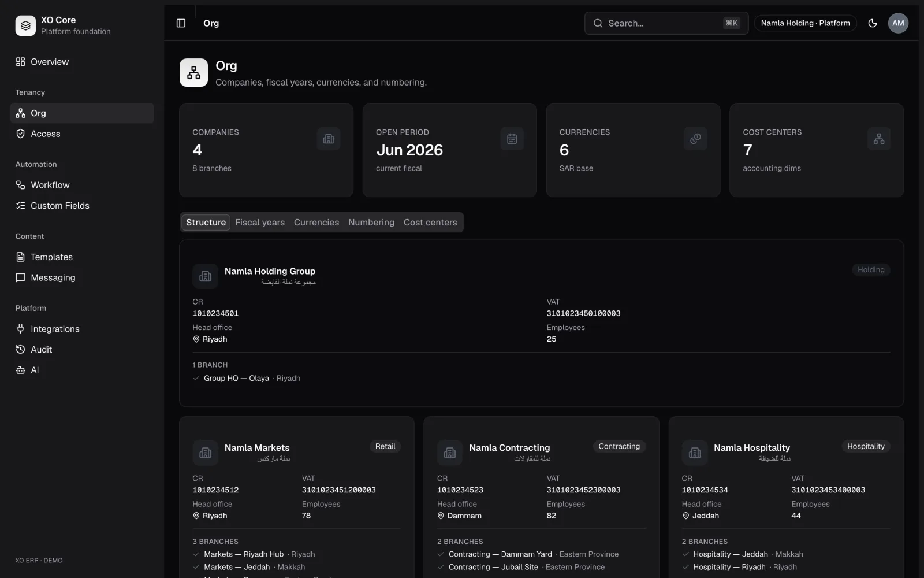Open Integrations in the sidebar

point(82,329)
